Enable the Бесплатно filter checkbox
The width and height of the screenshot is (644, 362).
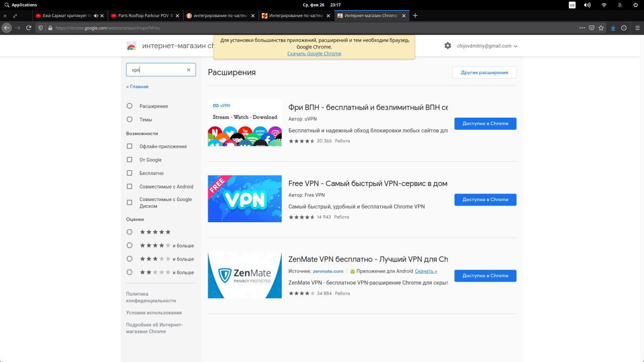[129, 173]
